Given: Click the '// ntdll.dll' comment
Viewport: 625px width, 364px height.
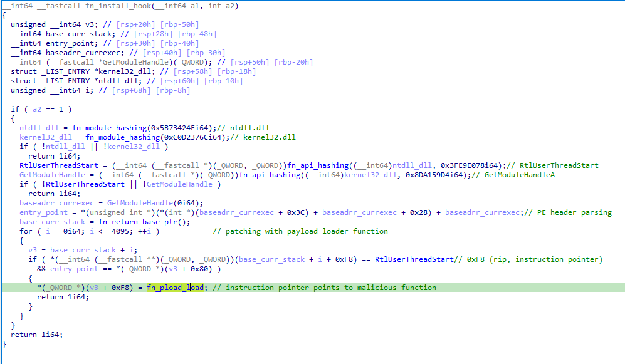Looking at the screenshot, I should pyautogui.click(x=243, y=128).
